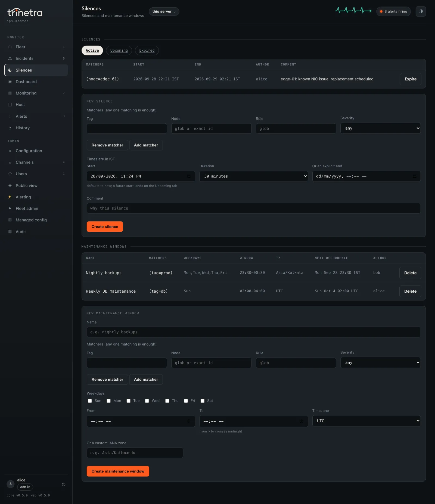This screenshot has width=435, height=504.
Task: Click the Dashboard sidebar icon
Action: 10,82
